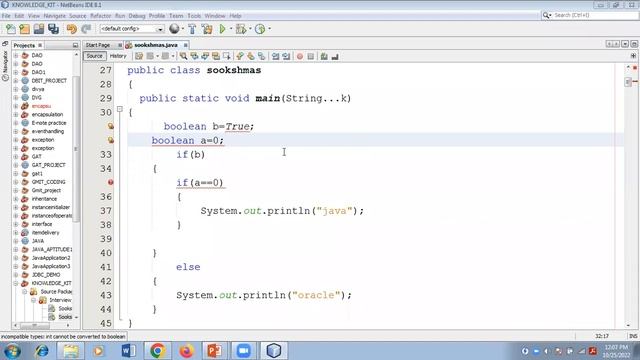
Task: Click the Redo arrow icon
Action: click(86, 29)
